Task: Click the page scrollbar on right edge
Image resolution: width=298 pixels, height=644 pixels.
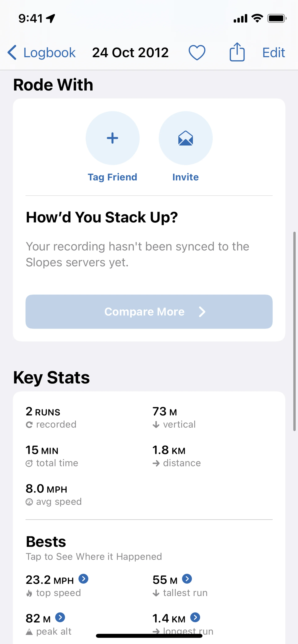Action: [x=294, y=331]
